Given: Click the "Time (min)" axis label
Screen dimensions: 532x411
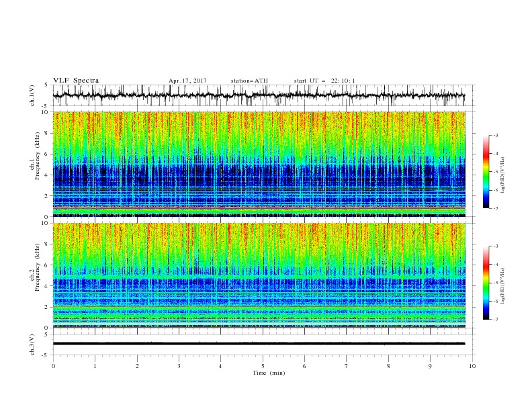Looking at the screenshot, I should click(x=269, y=373).
